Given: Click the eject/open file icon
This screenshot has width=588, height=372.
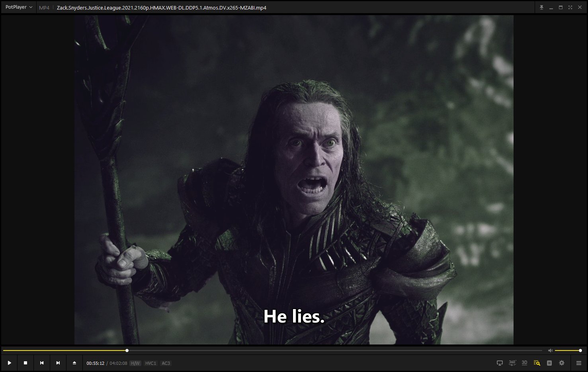Looking at the screenshot, I should (74, 363).
